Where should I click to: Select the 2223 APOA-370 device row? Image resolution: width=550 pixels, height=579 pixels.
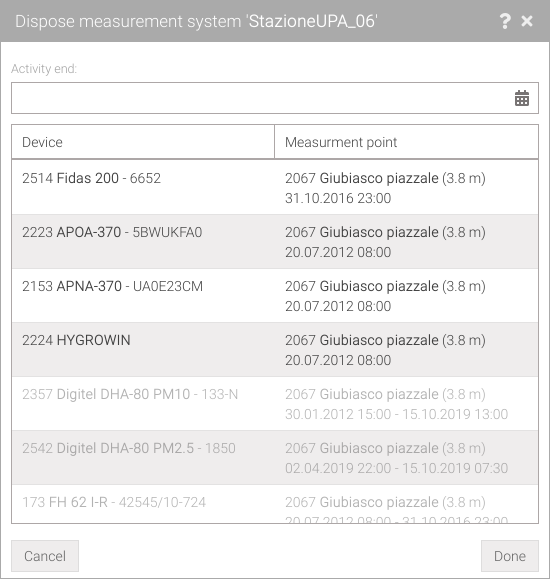(275, 241)
